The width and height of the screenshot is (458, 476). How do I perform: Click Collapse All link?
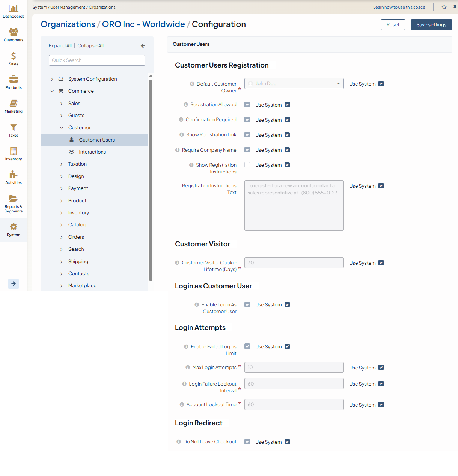coord(90,46)
